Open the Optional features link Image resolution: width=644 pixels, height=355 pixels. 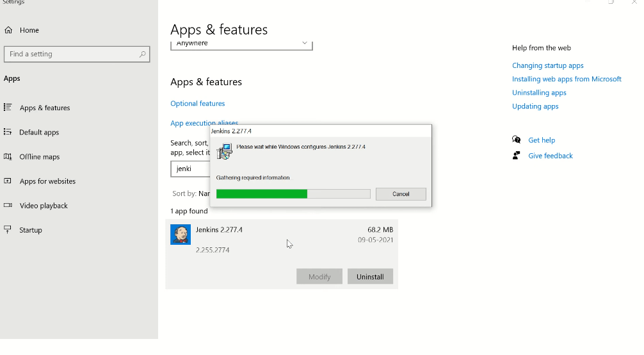(198, 103)
